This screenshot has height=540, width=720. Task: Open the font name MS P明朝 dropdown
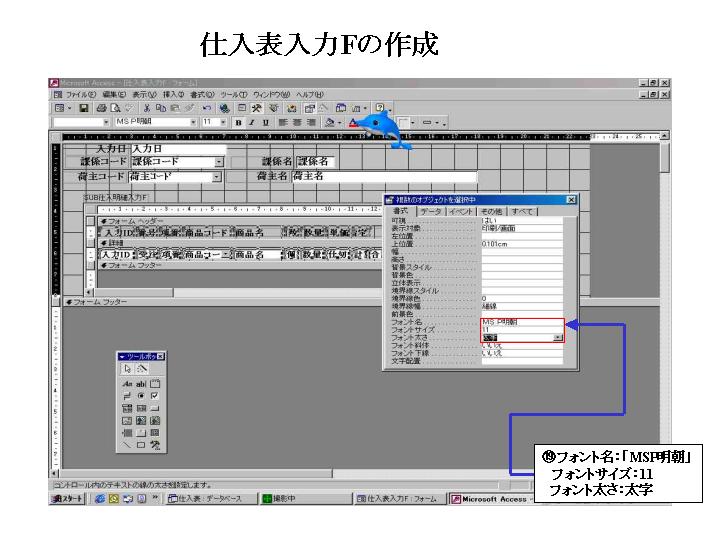[x=193, y=122]
